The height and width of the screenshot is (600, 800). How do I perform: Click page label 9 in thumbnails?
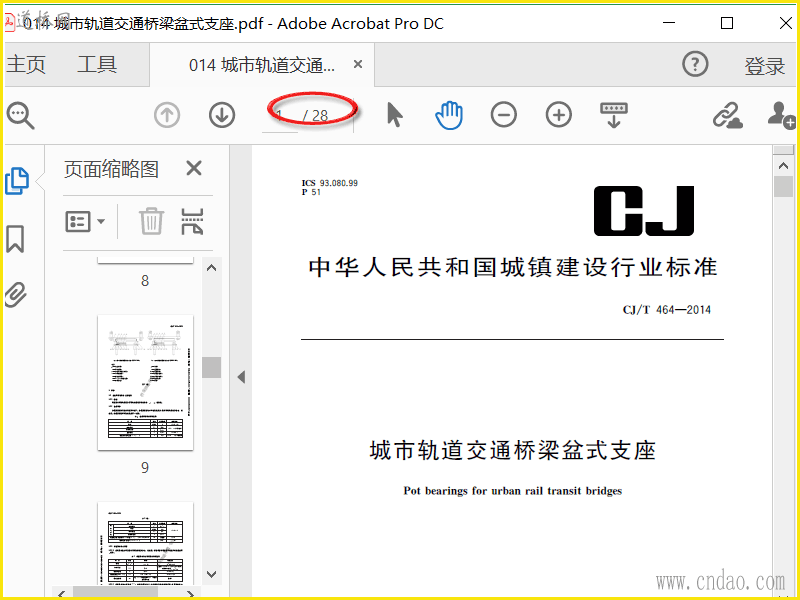tap(145, 468)
